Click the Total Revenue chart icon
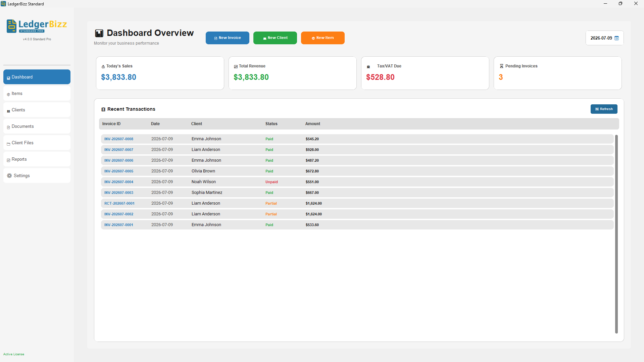 point(236,66)
